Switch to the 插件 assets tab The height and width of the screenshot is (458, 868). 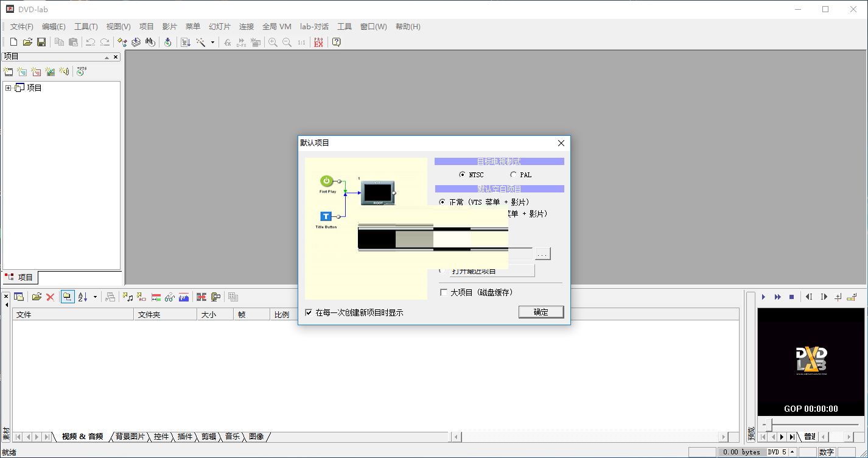click(x=185, y=437)
